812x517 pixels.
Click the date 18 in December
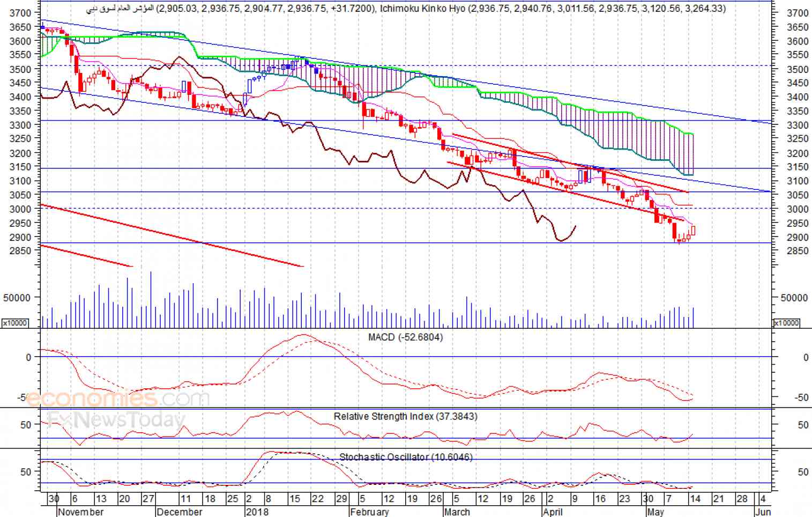tap(210, 499)
